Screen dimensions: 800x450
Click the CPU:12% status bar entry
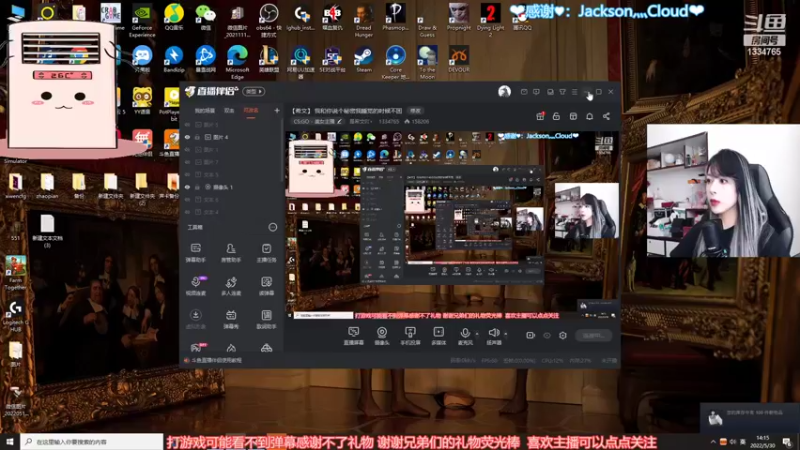click(552, 360)
